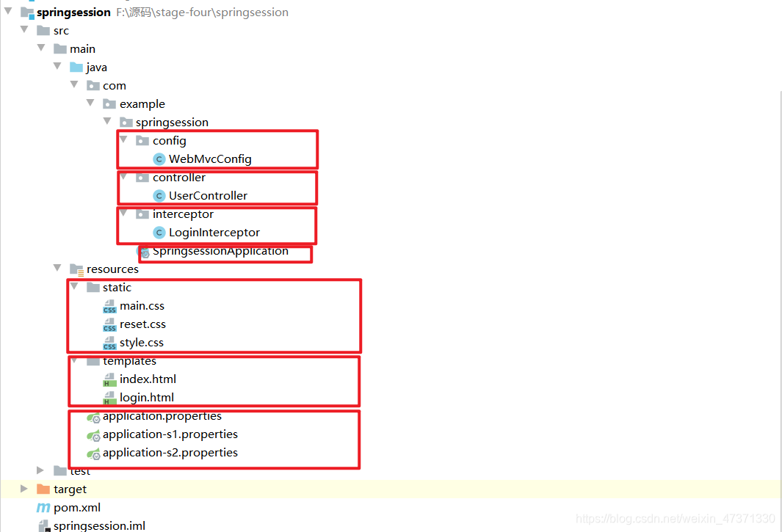Select the reset.css file

point(142,324)
